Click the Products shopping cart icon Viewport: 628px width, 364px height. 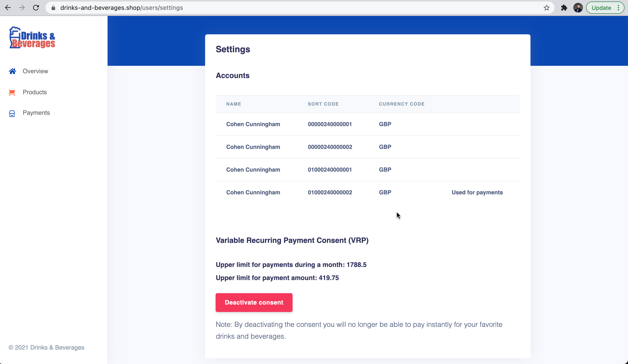[x=12, y=92]
